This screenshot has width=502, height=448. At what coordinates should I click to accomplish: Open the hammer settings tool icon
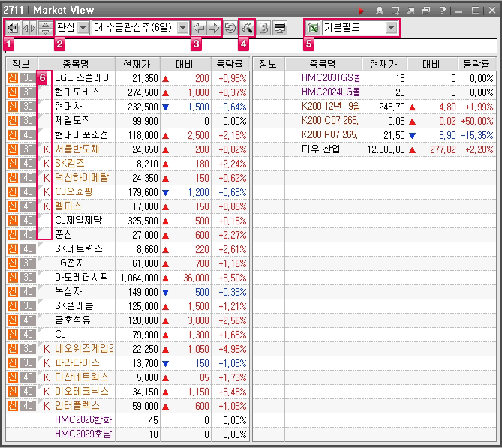[x=247, y=28]
